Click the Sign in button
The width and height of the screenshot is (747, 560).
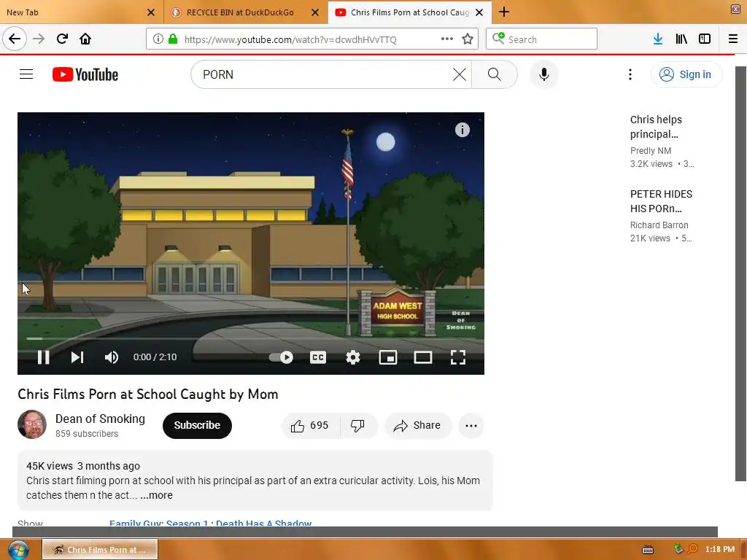coord(686,74)
